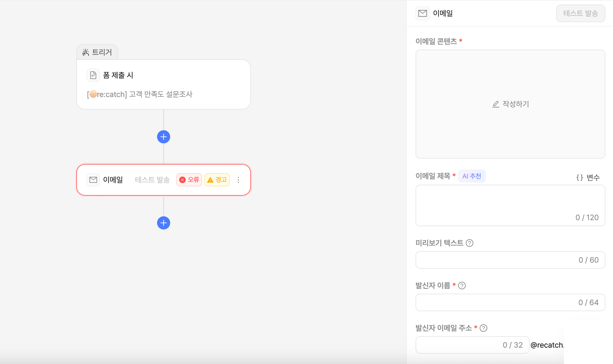
Task: Select the 폼 제출 시 trigger card
Action: pyautogui.click(x=164, y=84)
